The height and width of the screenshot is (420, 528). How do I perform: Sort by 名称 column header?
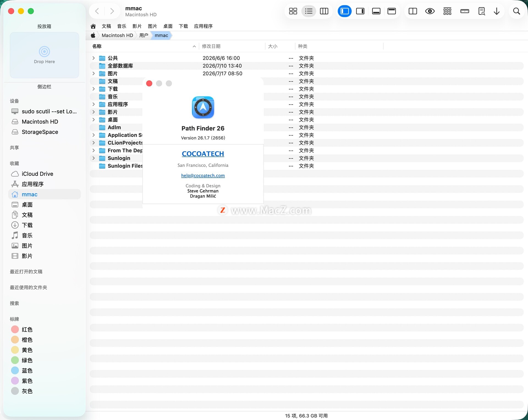144,46
